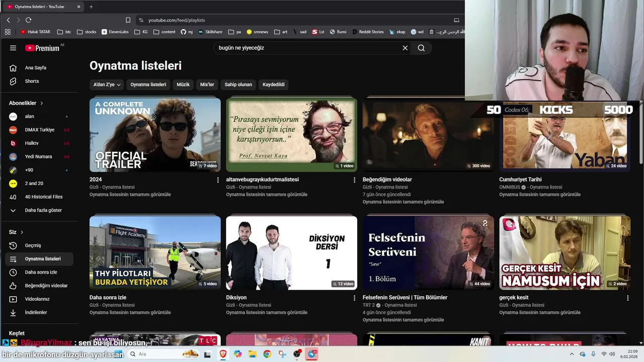This screenshot has width=644, height=362.
Task: Go back with the browser back arrow
Action: pyautogui.click(x=9, y=20)
